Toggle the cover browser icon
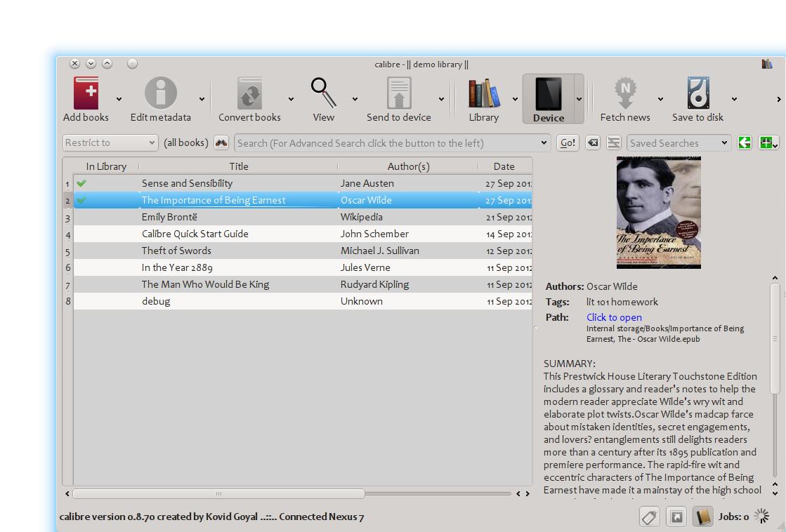 (x=676, y=517)
